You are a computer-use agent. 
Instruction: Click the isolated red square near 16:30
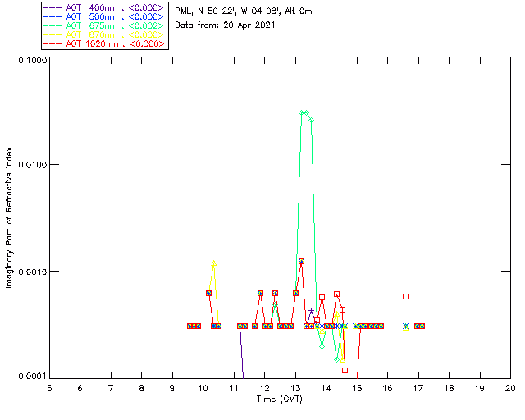pyautogui.click(x=405, y=296)
